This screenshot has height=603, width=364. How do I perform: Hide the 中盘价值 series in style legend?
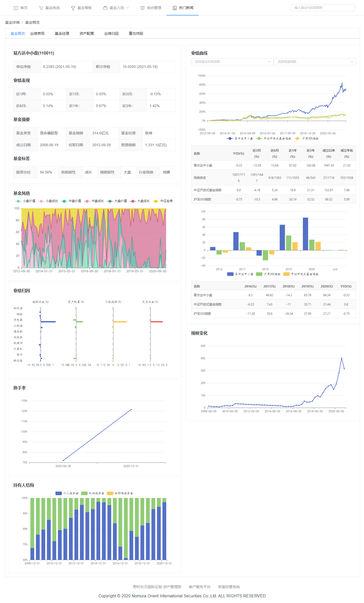(x=71, y=201)
